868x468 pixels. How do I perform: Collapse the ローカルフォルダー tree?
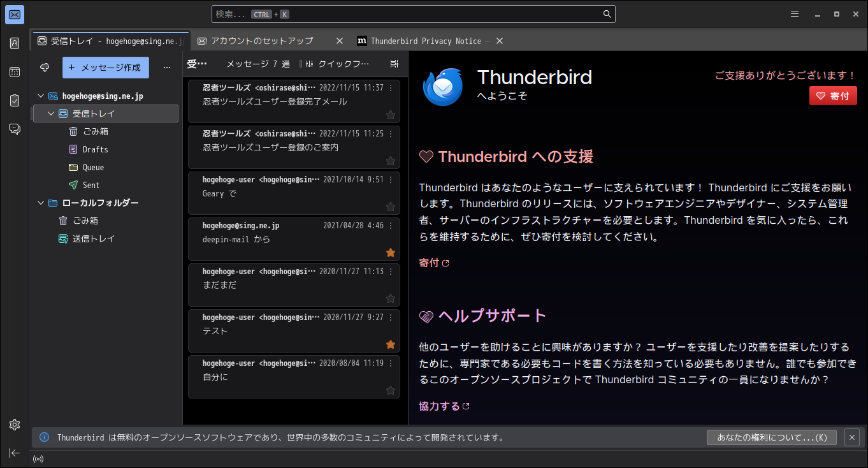point(40,202)
